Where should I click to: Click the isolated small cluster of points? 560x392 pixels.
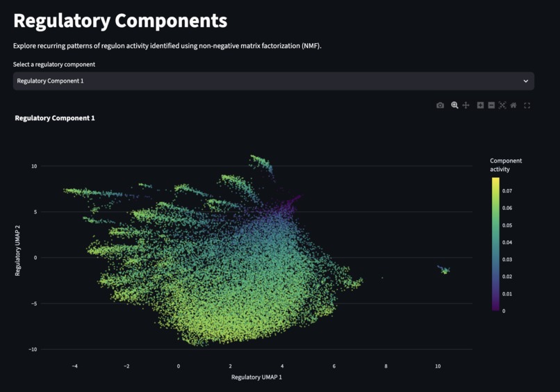[x=444, y=270]
